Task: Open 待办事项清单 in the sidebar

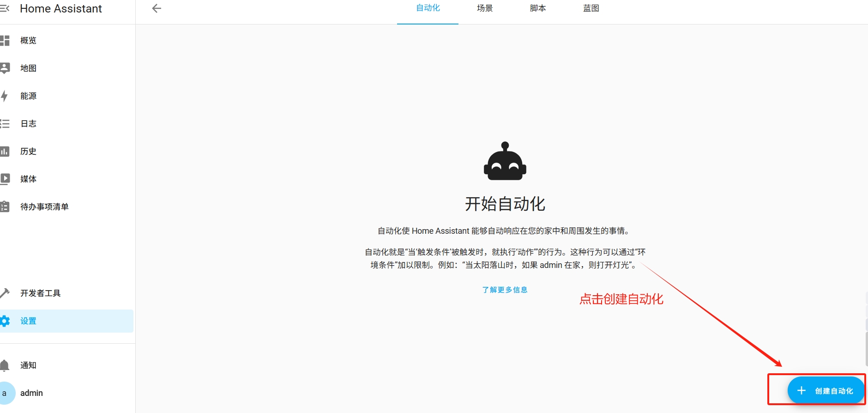Action: tap(66, 207)
